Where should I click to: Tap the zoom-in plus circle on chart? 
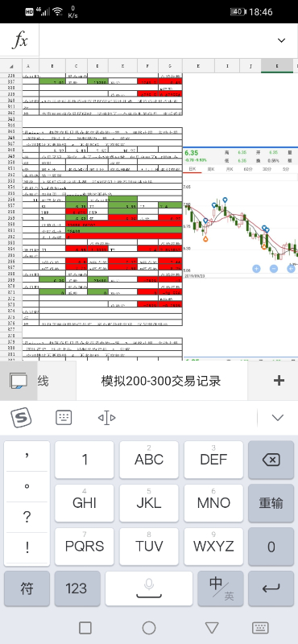coord(256,269)
